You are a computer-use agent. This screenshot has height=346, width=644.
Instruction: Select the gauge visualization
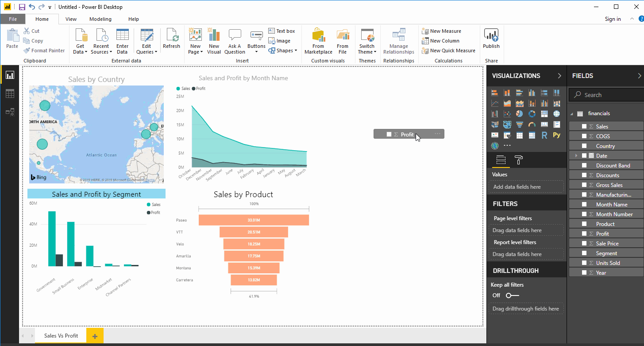[532, 124]
